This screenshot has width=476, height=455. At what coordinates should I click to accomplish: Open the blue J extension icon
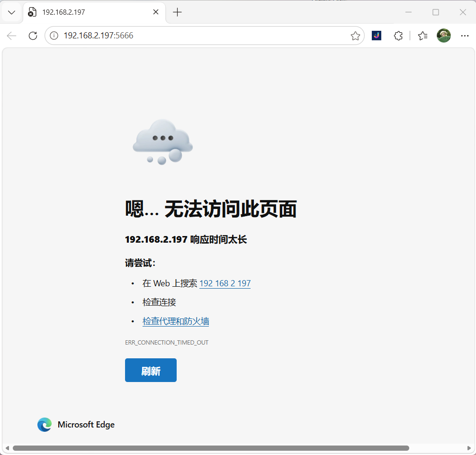point(377,36)
